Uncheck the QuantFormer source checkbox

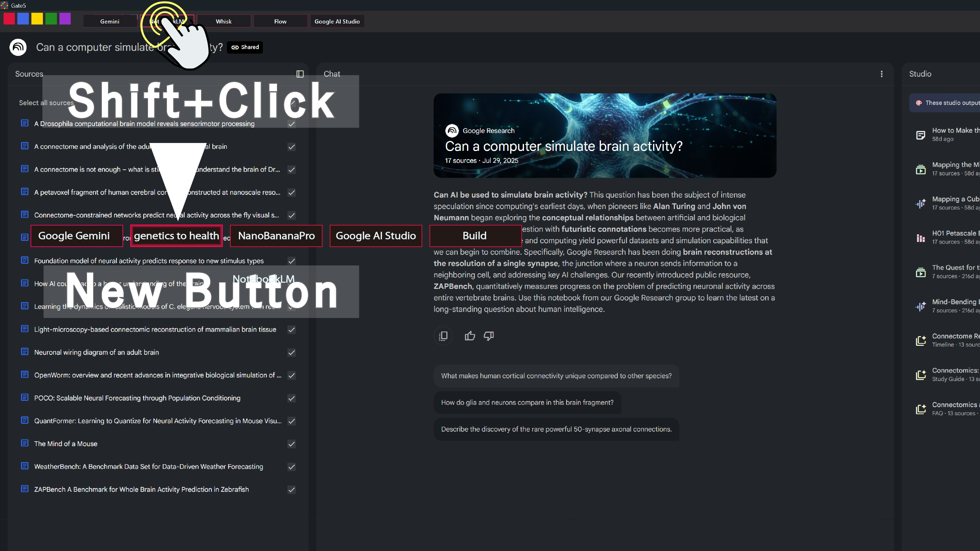tap(291, 421)
